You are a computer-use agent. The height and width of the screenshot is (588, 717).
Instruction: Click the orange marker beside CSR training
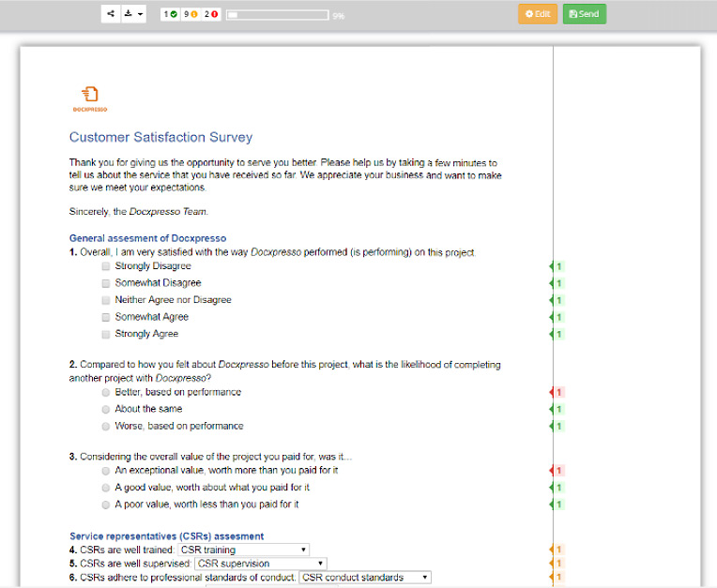(557, 550)
